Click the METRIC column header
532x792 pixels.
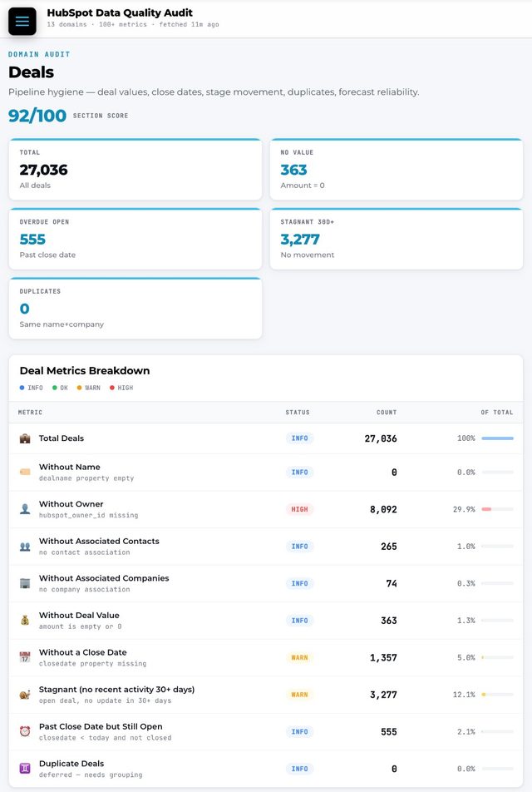tap(30, 413)
